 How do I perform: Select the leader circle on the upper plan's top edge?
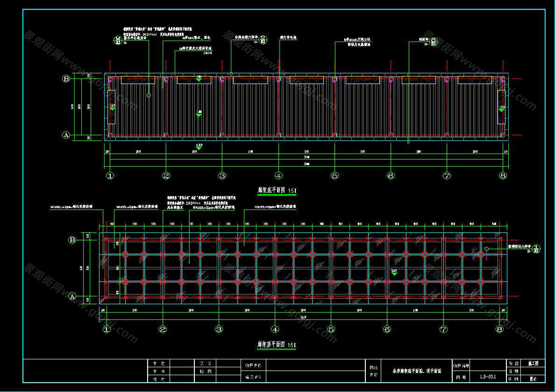231,74
